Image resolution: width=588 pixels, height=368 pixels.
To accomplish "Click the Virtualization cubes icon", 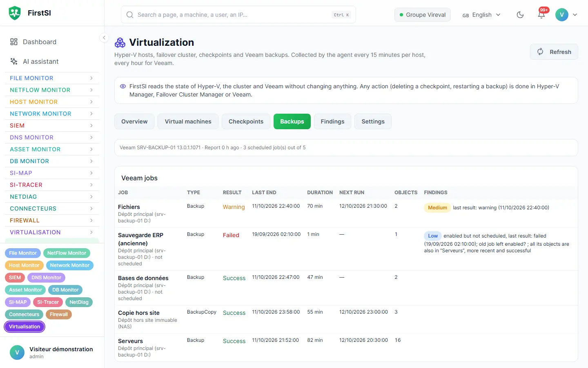I will 120,43.
